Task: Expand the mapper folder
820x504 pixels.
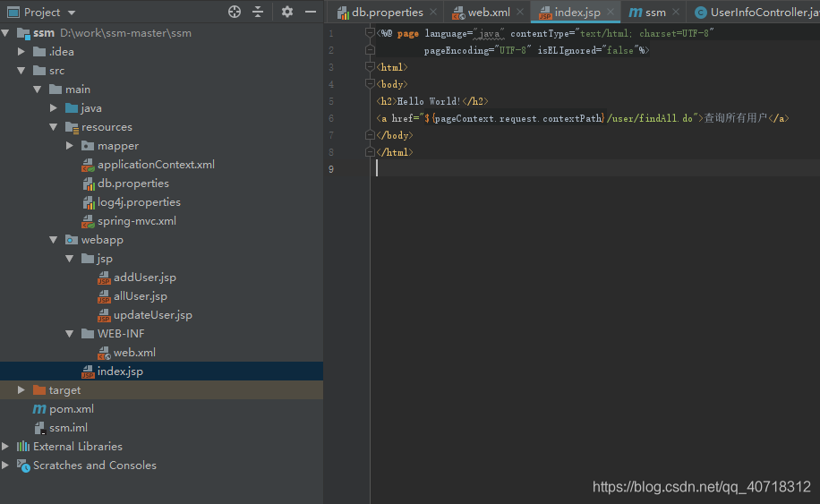Action: pyautogui.click(x=70, y=145)
